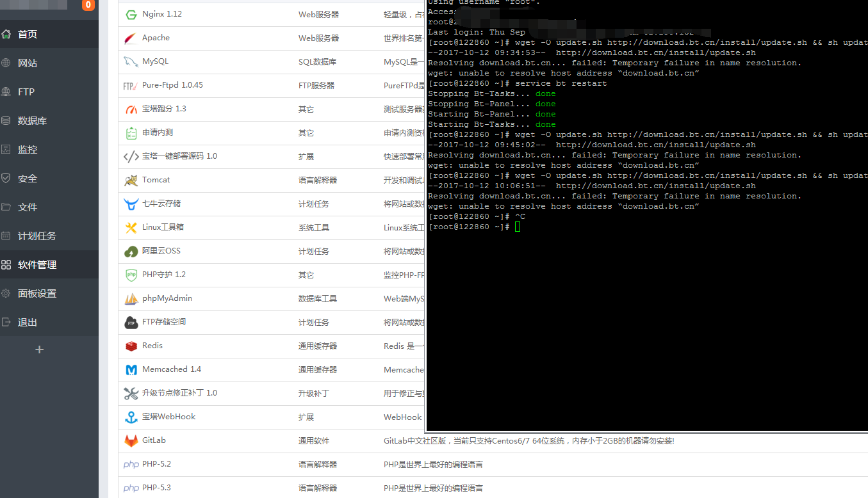868x498 pixels.
Task: Click "Starting Bt-Panel... done" terminal line
Action: point(492,114)
